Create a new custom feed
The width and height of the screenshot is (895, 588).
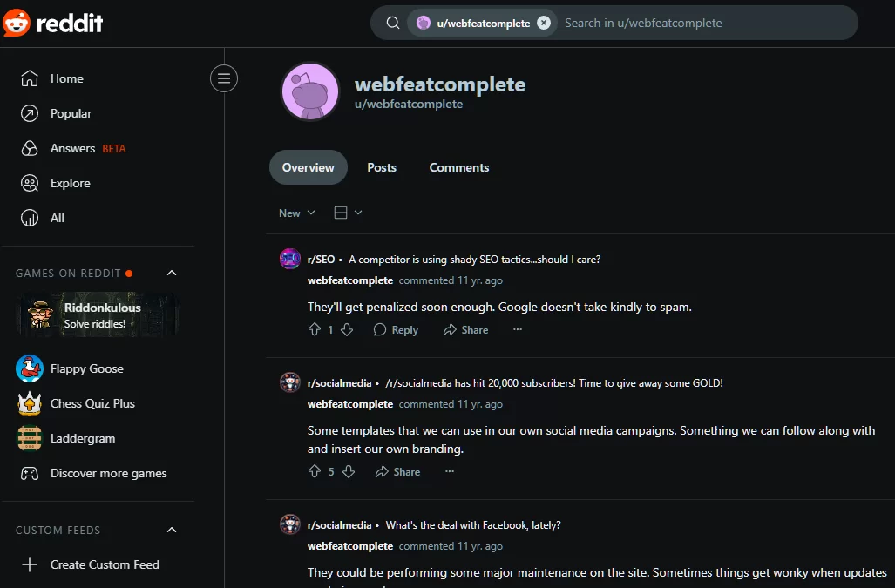pyautogui.click(x=105, y=564)
